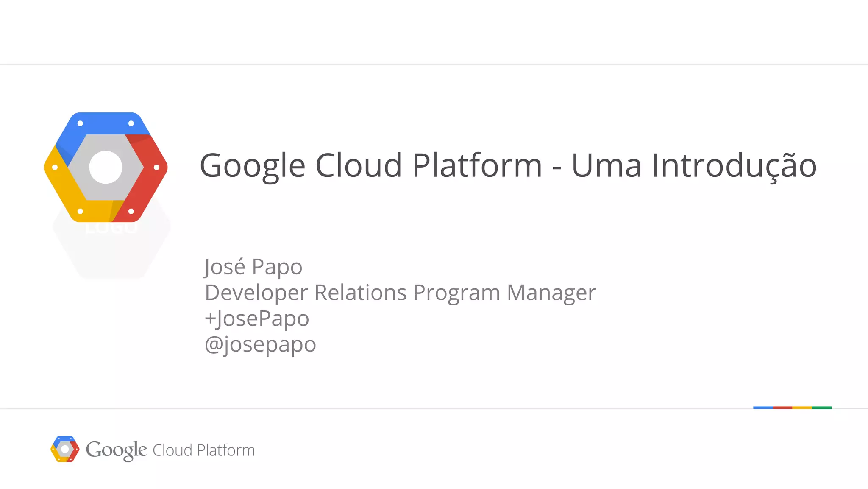Click the yellow segment of the color stripe
868x489 pixels.
coord(802,408)
